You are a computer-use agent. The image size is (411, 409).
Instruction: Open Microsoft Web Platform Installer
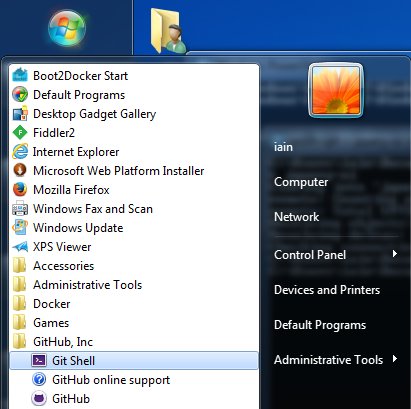(x=118, y=171)
